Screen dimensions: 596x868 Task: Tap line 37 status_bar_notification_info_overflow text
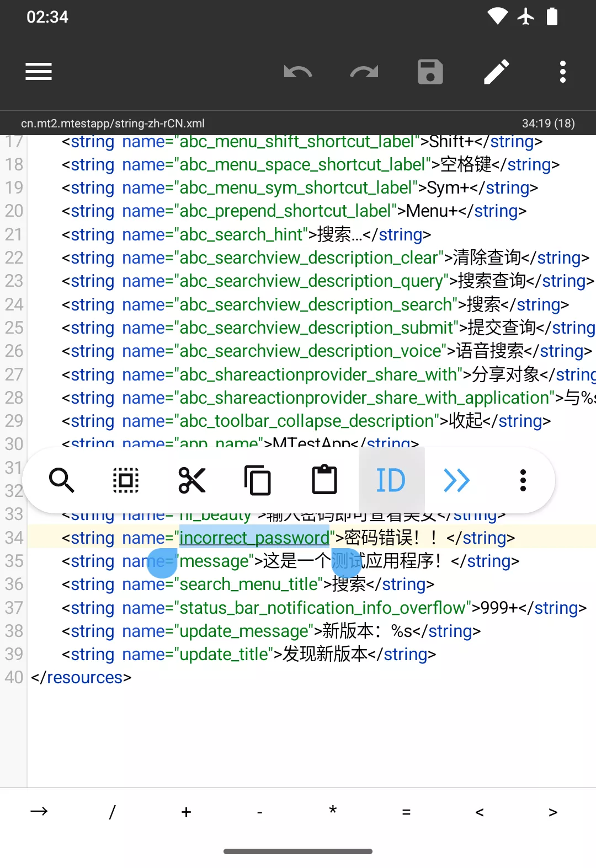coord(322,608)
